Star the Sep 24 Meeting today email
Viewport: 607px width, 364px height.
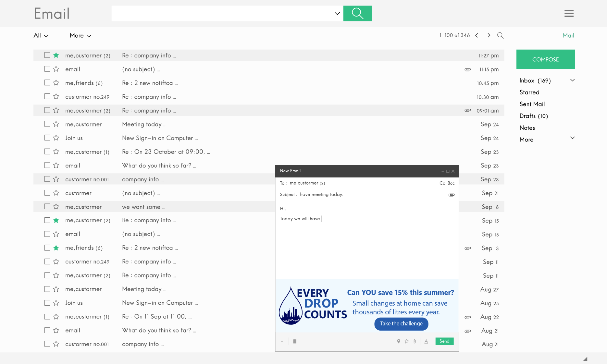click(x=56, y=124)
